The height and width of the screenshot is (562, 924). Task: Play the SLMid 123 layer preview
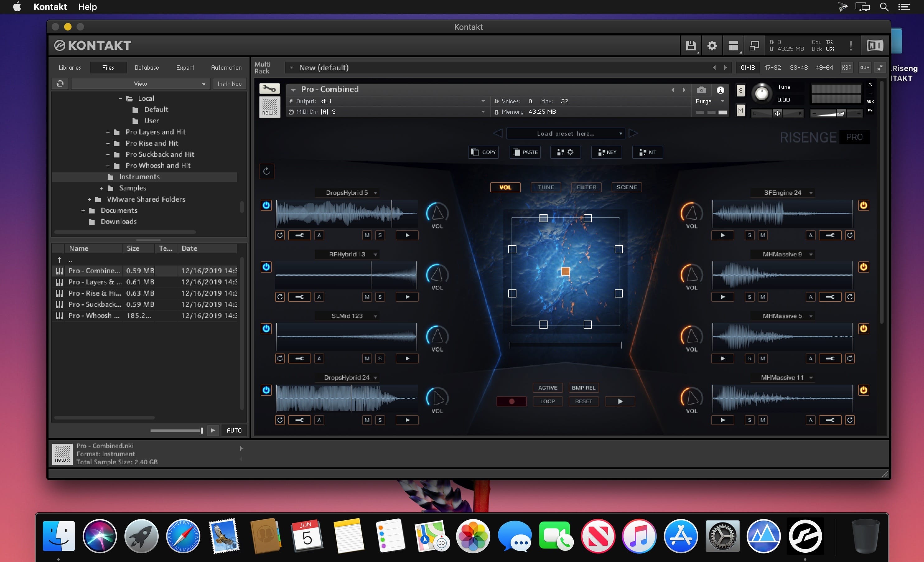(x=407, y=358)
